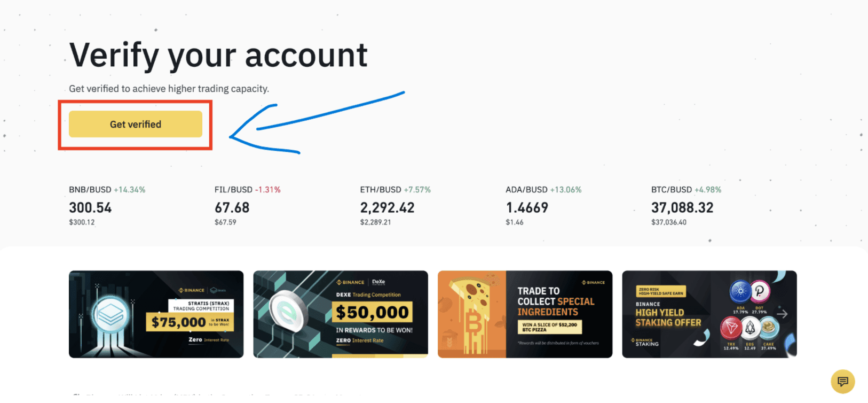Click the ADA coin icon in staking banner

pyautogui.click(x=740, y=292)
